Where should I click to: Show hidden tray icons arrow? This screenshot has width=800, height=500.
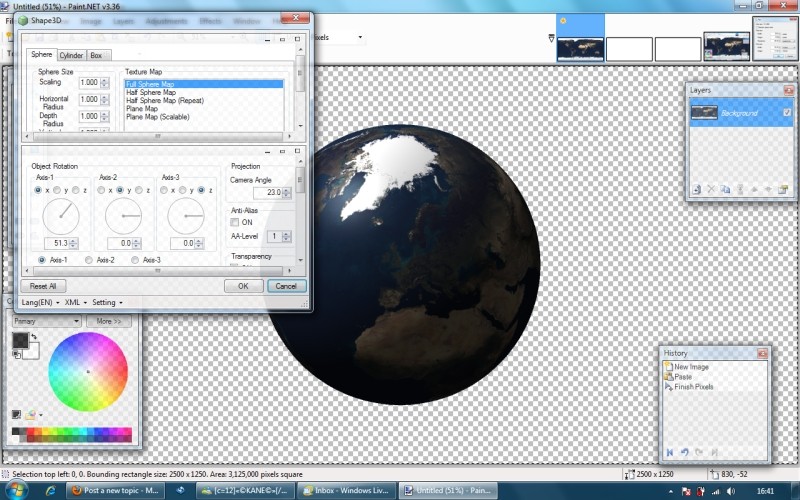pos(671,492)
